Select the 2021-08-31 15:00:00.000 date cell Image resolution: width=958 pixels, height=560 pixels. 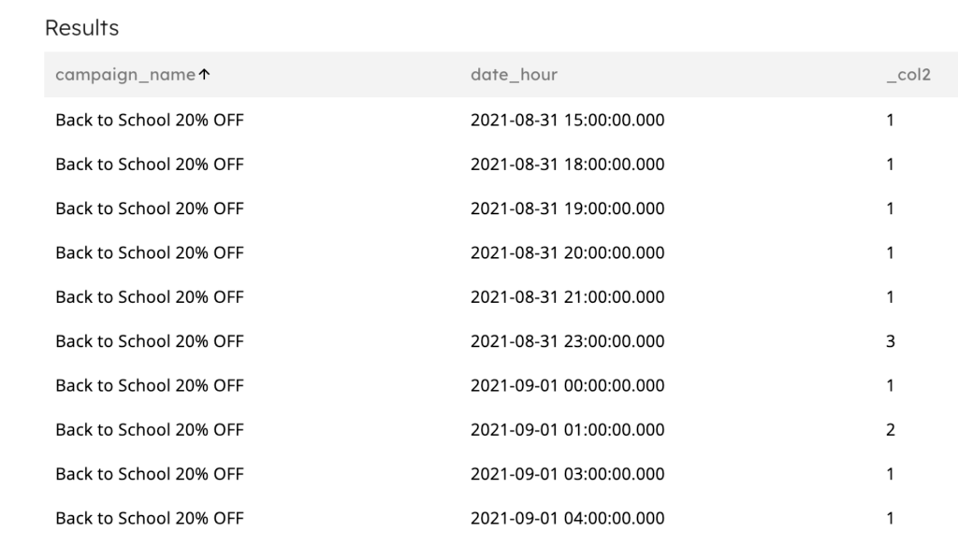[x=567, y=120]
